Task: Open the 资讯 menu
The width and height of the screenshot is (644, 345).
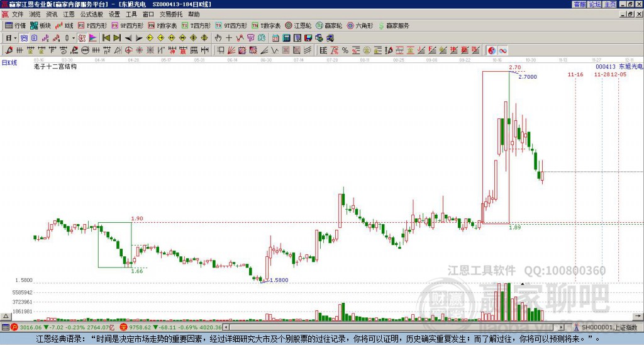Action: (x=52, y=14)
